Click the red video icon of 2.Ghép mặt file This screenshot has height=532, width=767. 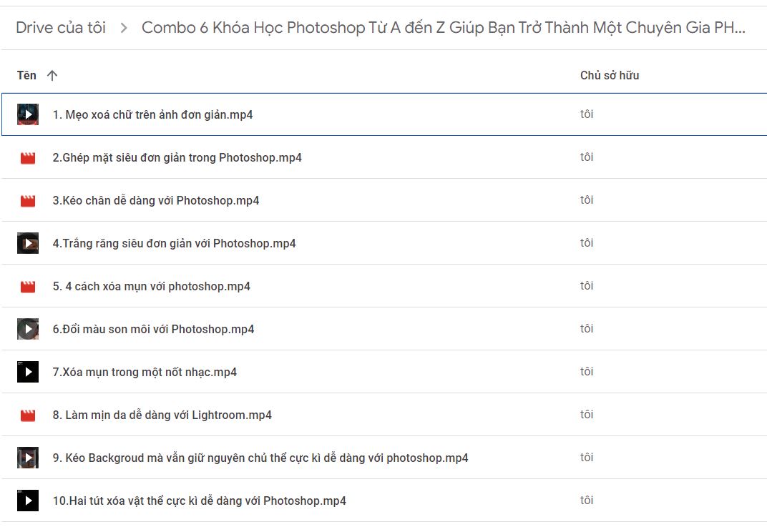[x=28, y=158]
